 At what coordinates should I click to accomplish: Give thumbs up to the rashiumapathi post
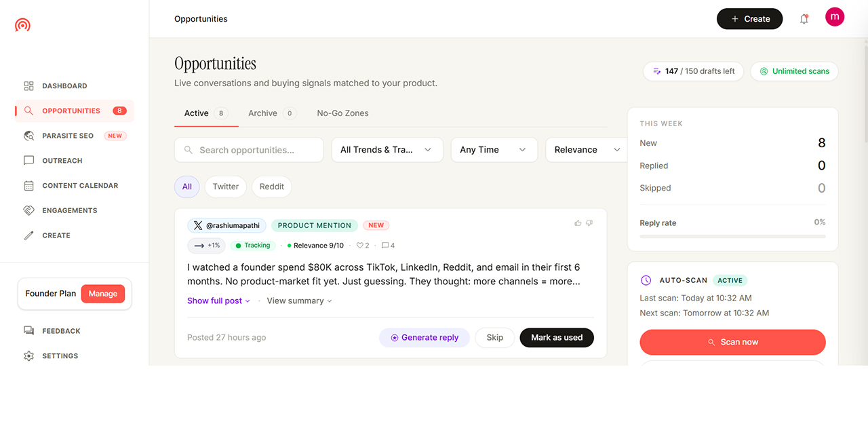pyautogui.click(x=578, y=223)
